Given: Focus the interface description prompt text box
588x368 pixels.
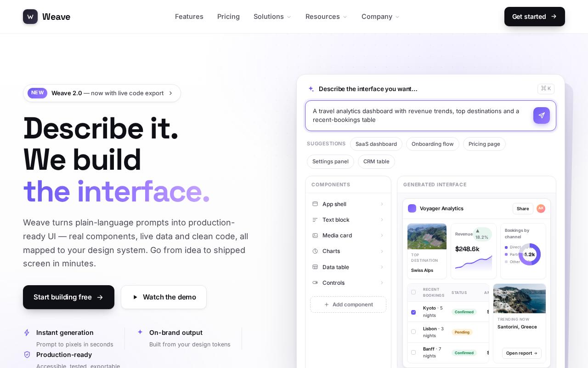Looking at the screenshot, I should click(430, 115).
